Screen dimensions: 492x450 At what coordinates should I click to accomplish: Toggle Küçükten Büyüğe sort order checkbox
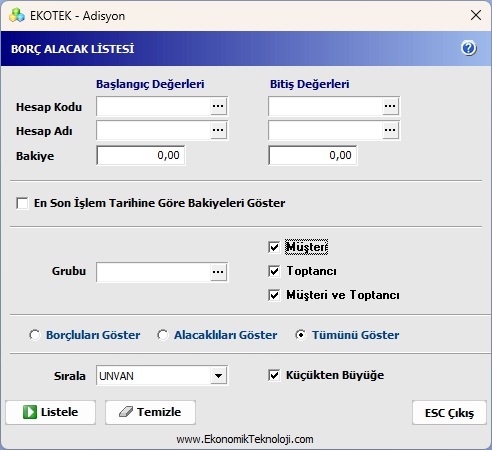274,376
